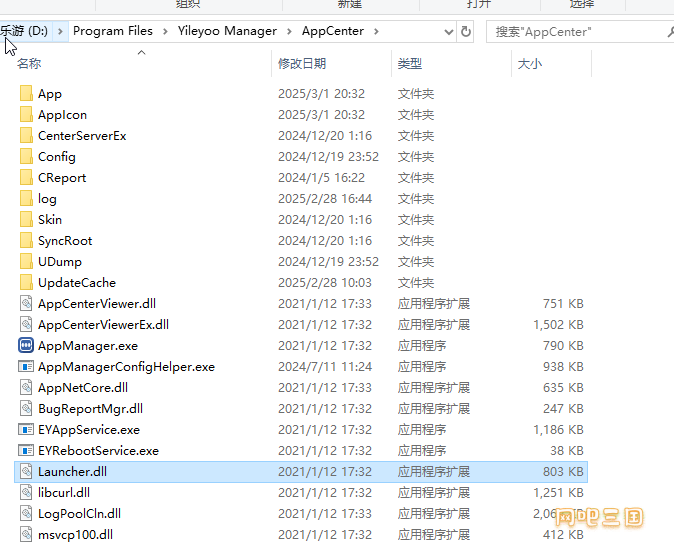Click the AppManager.exe application icon
The height and width of the screenshot is (542, 674).
coord(26,345)
